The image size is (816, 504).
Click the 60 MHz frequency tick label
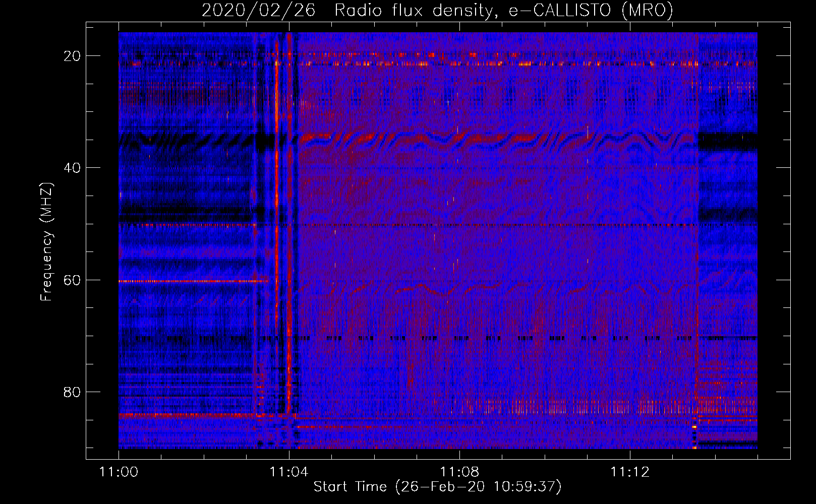(x=73, y=280)
